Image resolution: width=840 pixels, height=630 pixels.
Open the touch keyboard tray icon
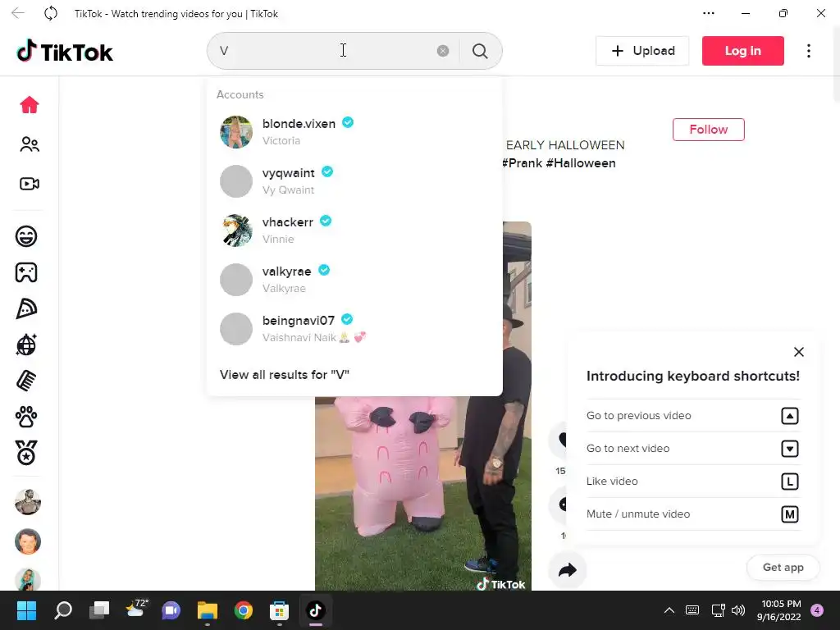[x=692, y=610]
